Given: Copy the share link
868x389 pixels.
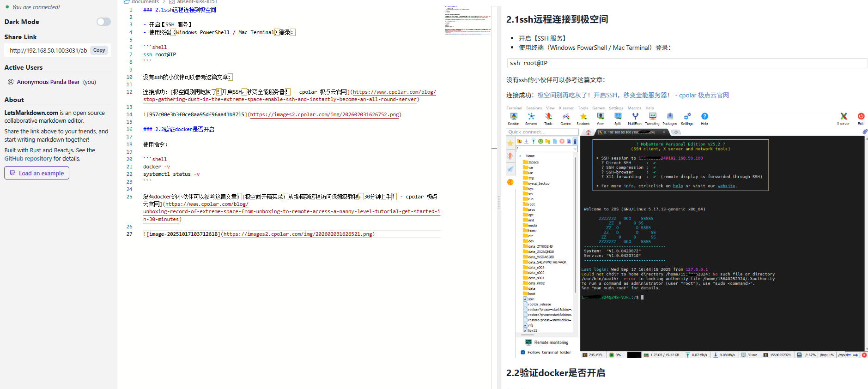Looking at the screenshot, I should [99, 50].
